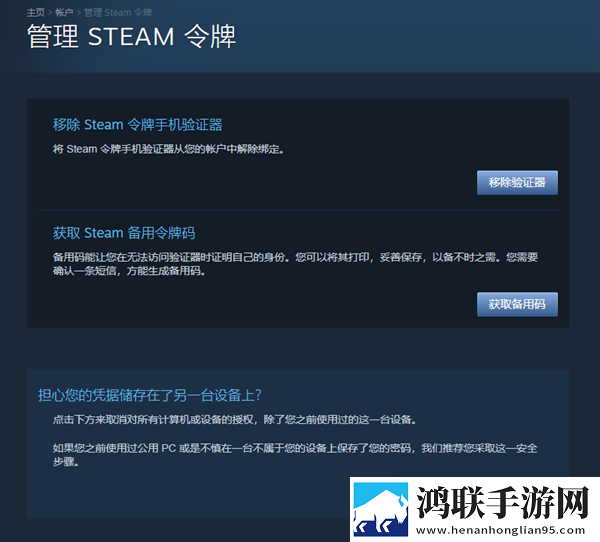
Task: Select the 管理 Steam 令牌 breadcrumb item
Action: (x=118, y=13)
